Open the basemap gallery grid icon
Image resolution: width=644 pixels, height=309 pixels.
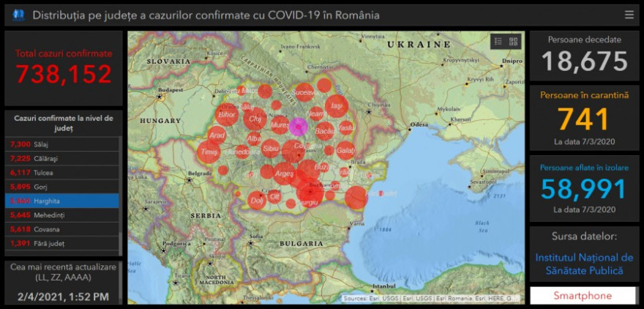coord(513,42)
